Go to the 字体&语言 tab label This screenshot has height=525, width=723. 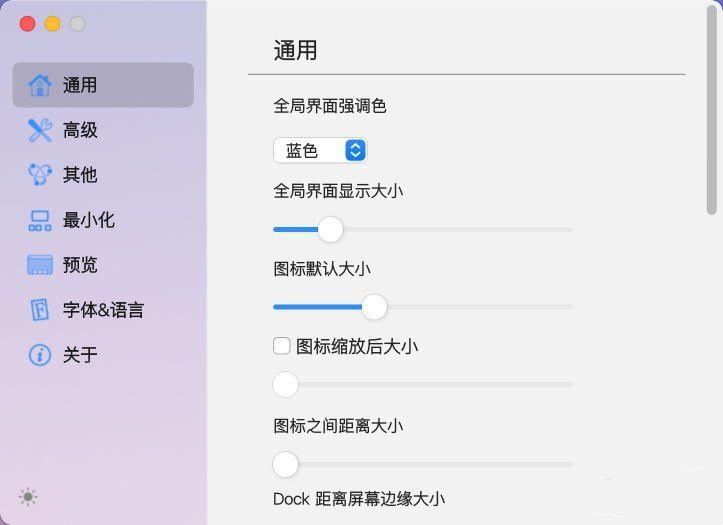click(x=103, y=310)
